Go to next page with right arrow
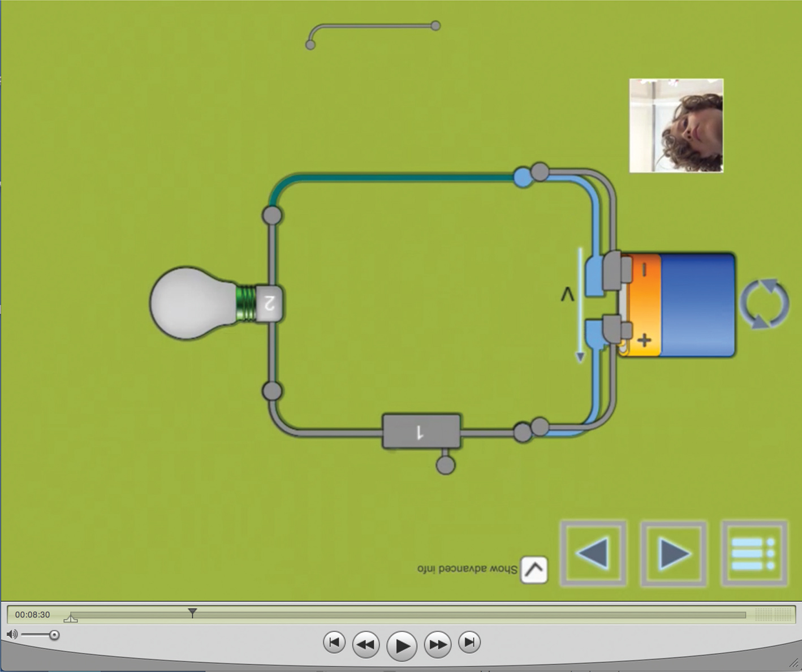 (674, 553)
